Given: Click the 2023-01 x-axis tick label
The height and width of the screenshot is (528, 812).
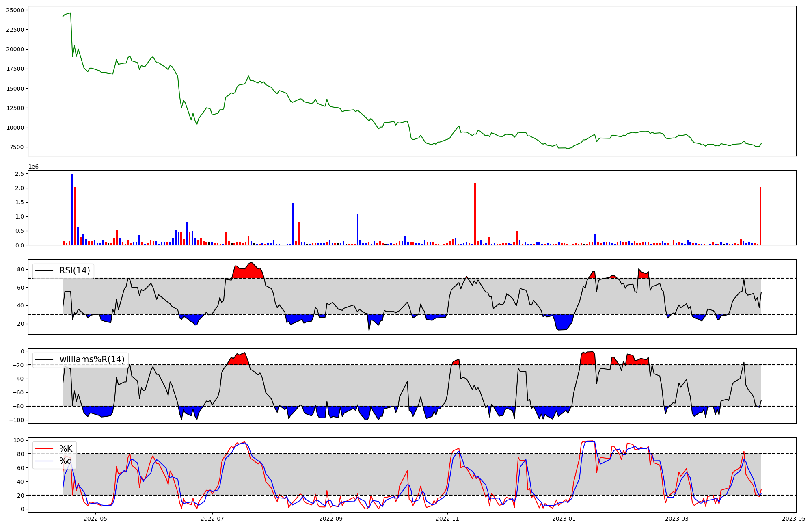Looking at the screenshot, I should click(564, 519).
